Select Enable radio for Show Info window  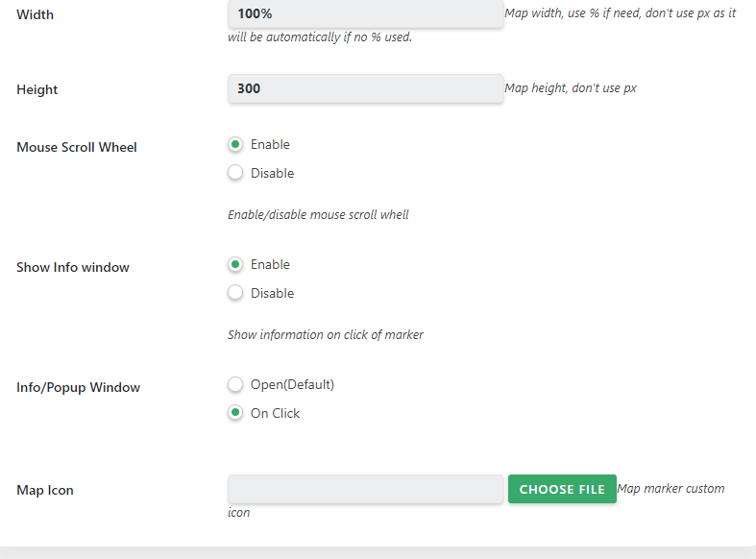point(235,264)
